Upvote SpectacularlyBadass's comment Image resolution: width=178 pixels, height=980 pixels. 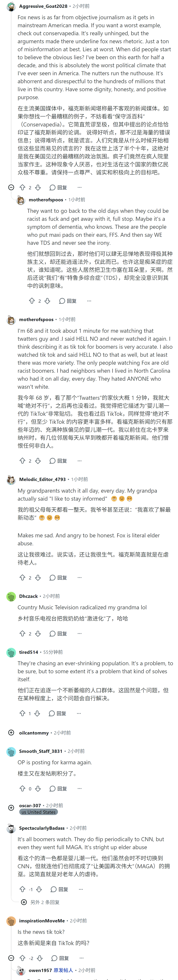point(23,890)
